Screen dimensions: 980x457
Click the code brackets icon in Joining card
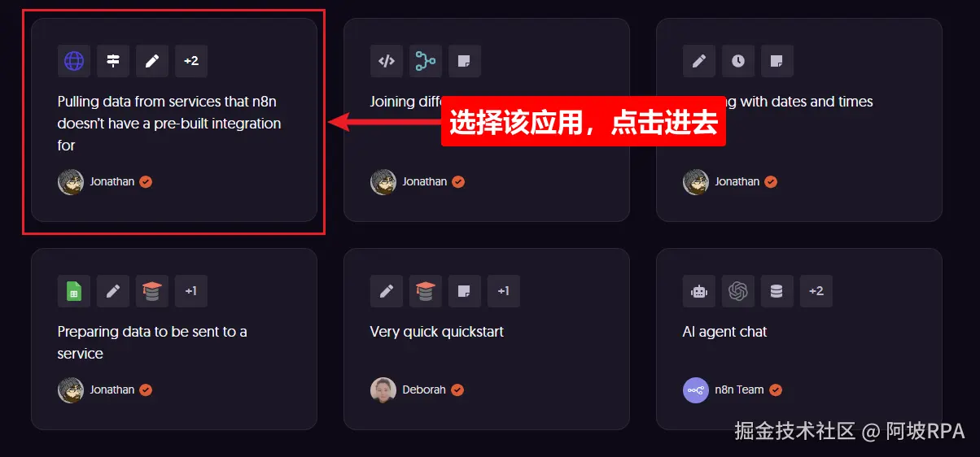(x=387, y=61)
